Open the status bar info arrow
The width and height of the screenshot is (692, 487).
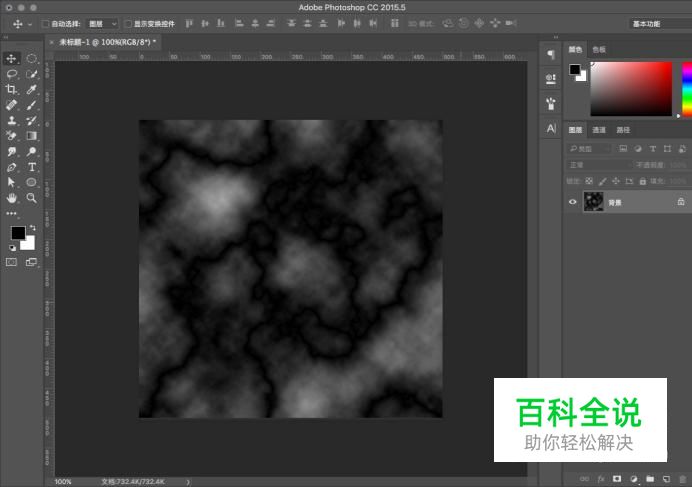(188, 482)
